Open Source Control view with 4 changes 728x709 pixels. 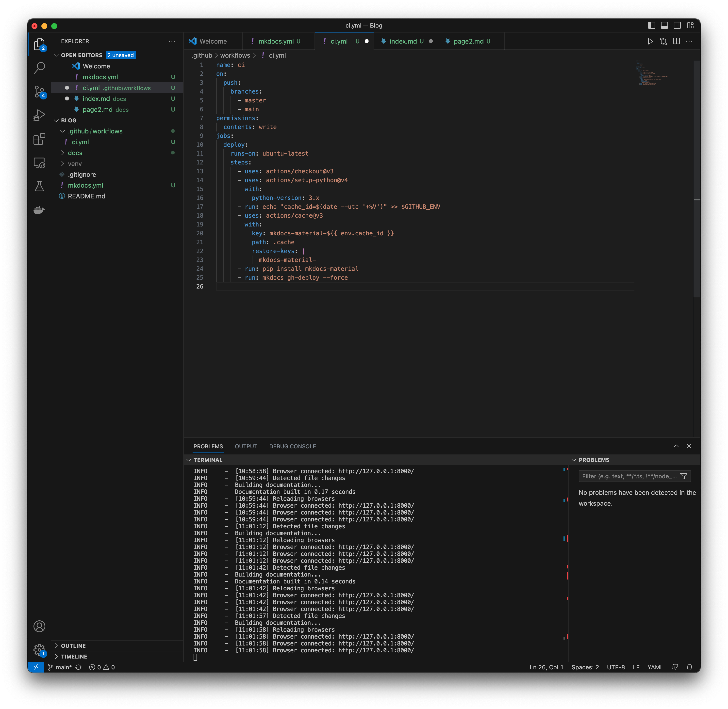coord(39,92)
